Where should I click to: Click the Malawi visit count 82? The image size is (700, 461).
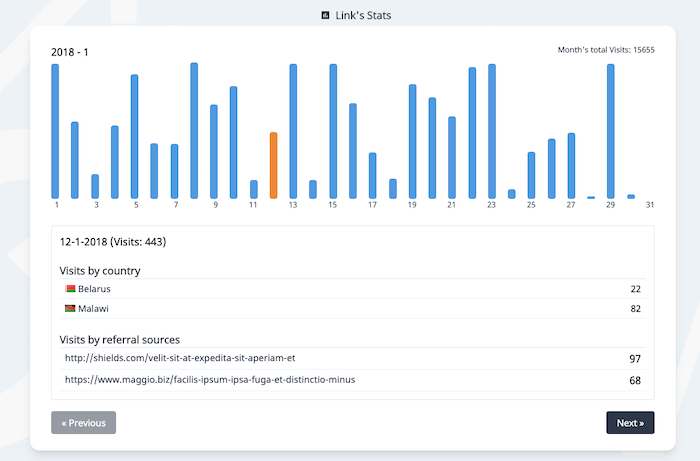pyautogui.click(x=636, y=308)
